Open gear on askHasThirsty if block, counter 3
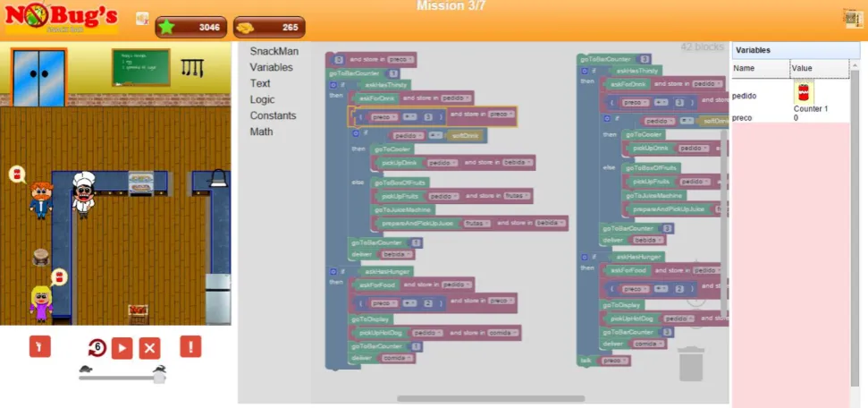The image size is (868, 408). coord(584,71)
